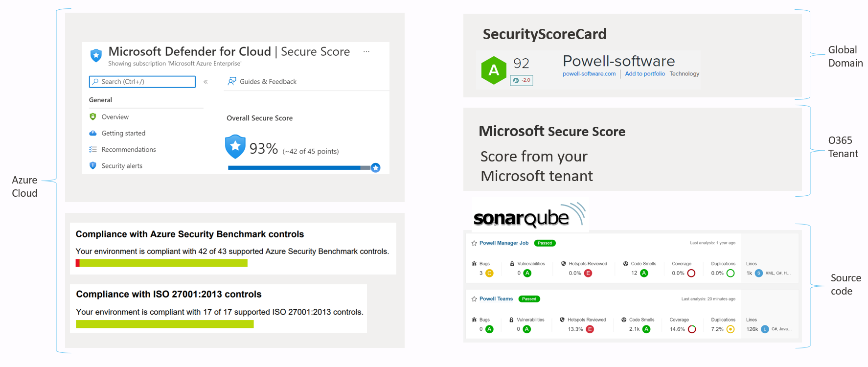This screenshot has width=868, height=367.
Task: Collapse the sidebar using double-chevron arrow
Action: tap(206, 82)
